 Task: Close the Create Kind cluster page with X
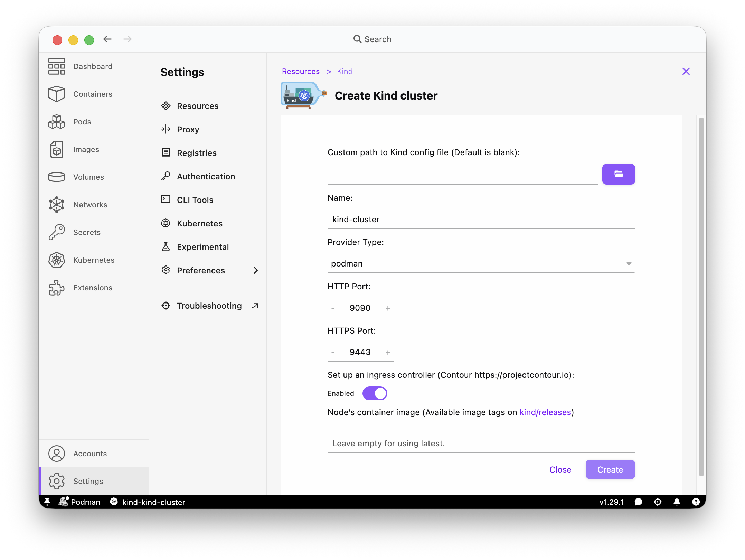(686, 71)
